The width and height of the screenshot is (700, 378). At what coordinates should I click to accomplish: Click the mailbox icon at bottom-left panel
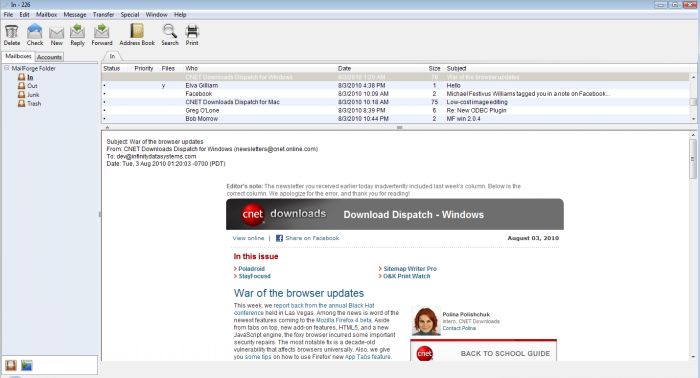(x=11, y=366)
